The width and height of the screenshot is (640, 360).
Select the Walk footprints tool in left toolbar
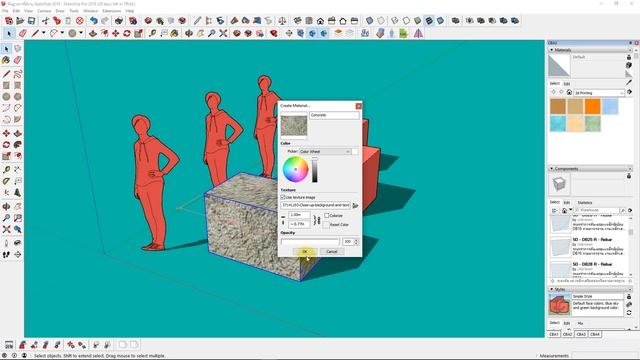point(6,254)
